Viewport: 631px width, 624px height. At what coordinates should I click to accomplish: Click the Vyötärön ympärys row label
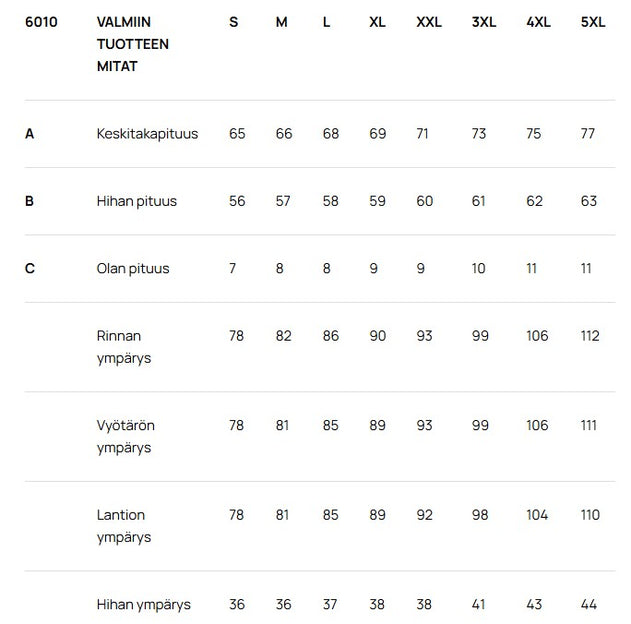coord(126,437)
